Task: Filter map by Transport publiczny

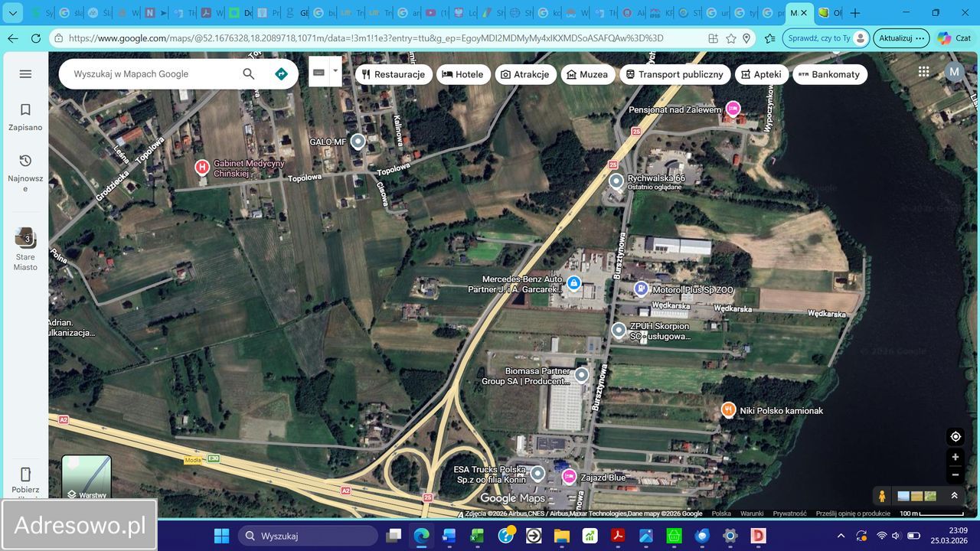Action: pyautogui.click(x=675, y=74)
